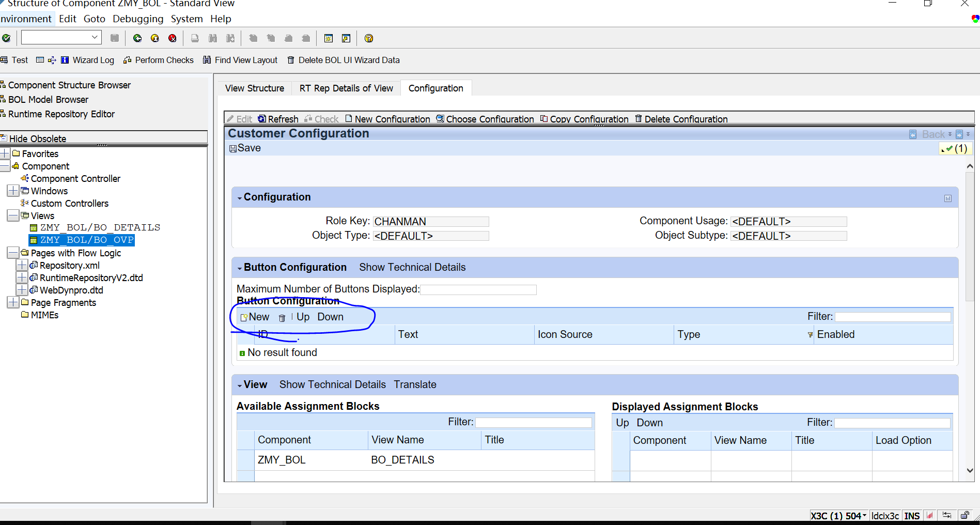Switch to RT Rep Details of View tab

346,88
